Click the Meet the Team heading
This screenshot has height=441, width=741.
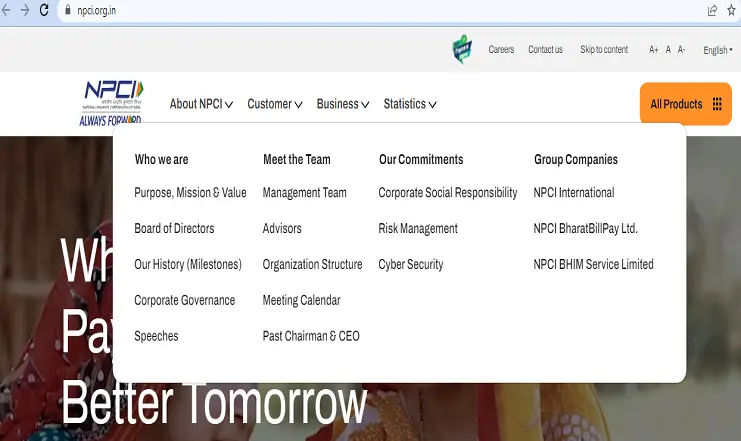(297, 160)
